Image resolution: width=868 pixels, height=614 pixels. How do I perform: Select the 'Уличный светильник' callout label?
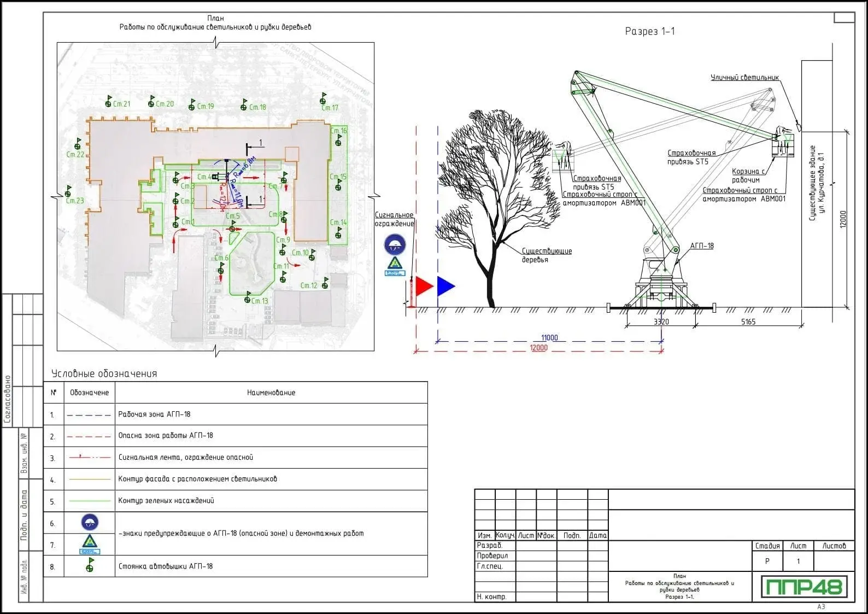[x=744, y=78]
